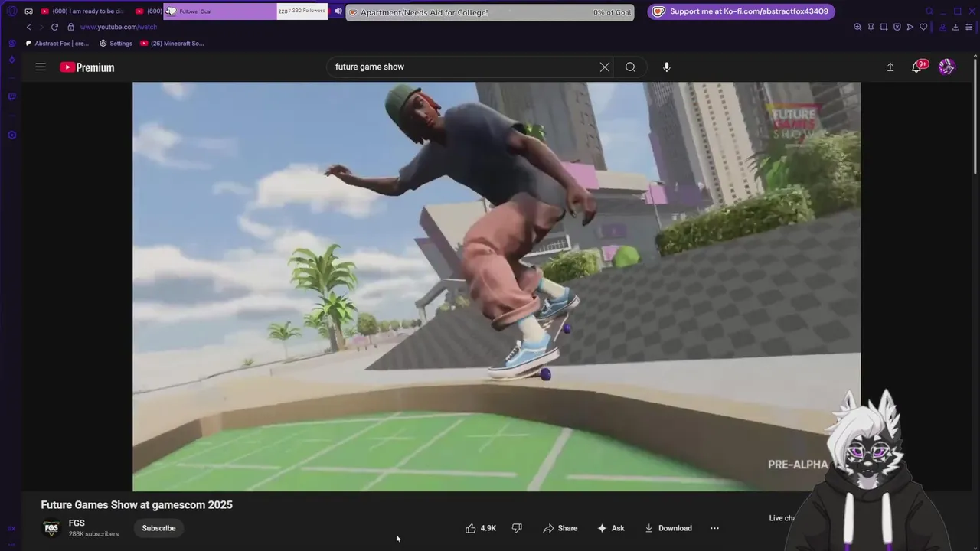Image resolution: width=980 pixels, height=551 pixels.
Task: Like the video with 4.9K likes
Action: 481,528
